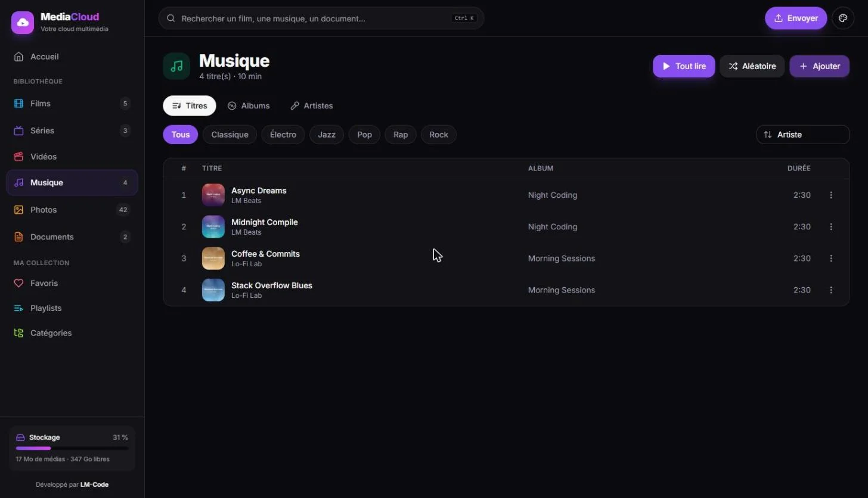Open the Artiste sort dropdown
The width and height of the screenshot is (868, 498).
pos(803,135)
